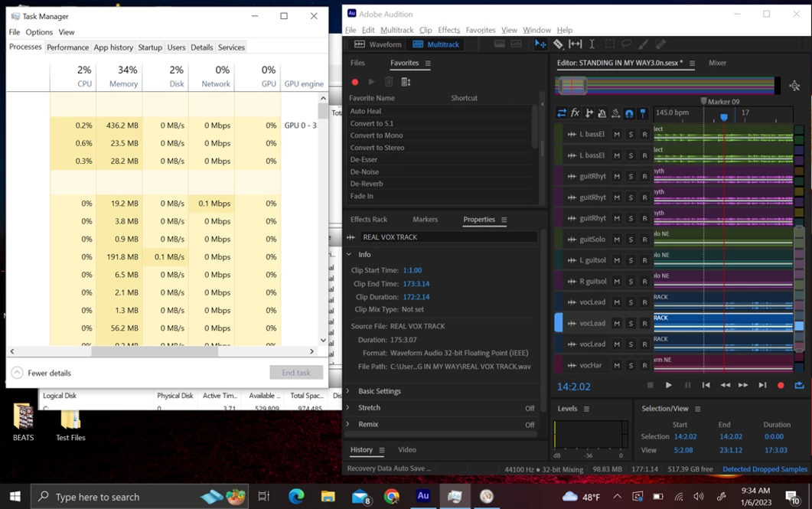Click the fast forward transport button
Viewport: 812px width, 509px height.
(743, 385)
